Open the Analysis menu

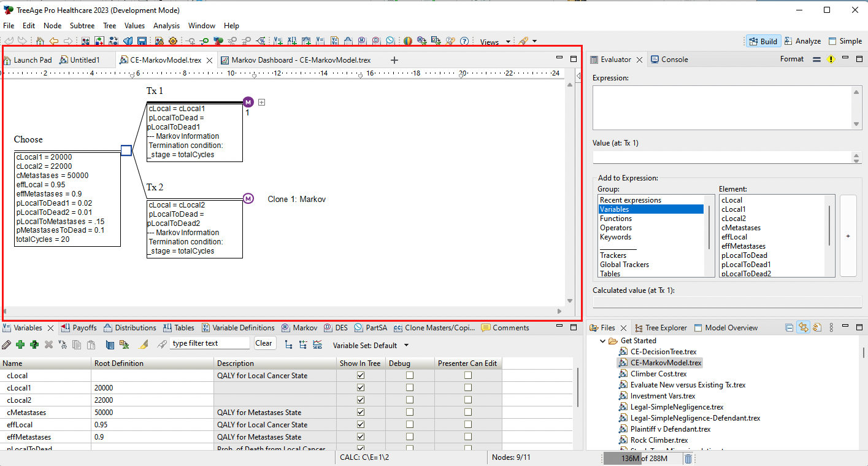point(167,25)
